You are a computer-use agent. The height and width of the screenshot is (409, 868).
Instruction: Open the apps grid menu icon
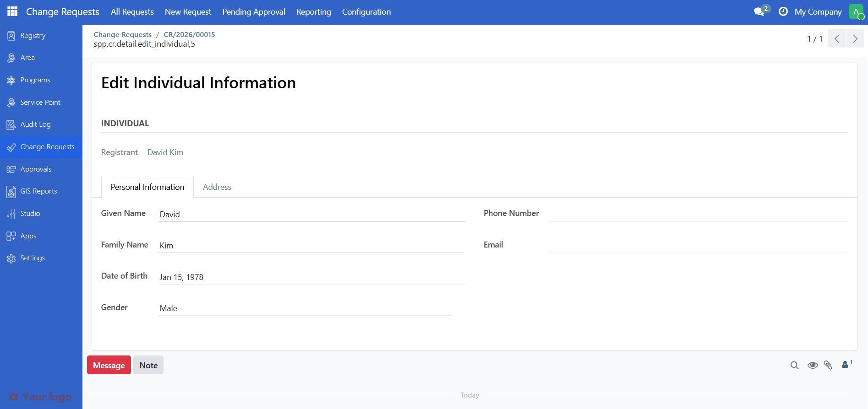coord(12,12)
